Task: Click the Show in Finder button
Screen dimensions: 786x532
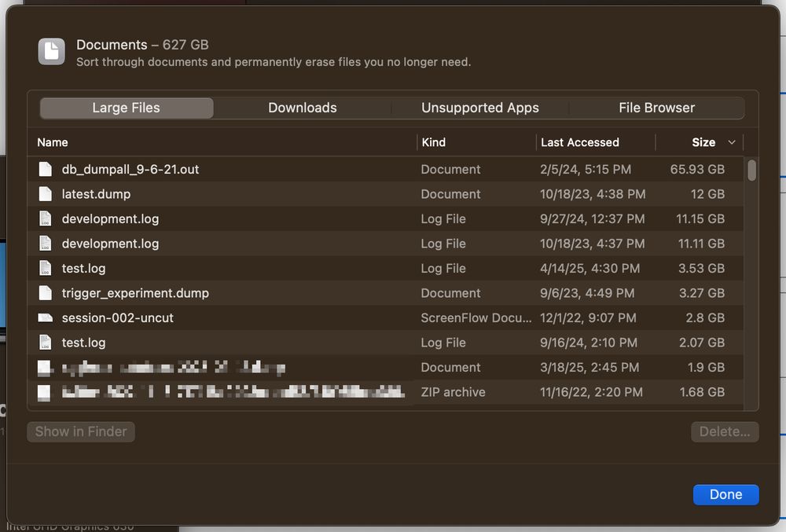Action: pos(80,431)
